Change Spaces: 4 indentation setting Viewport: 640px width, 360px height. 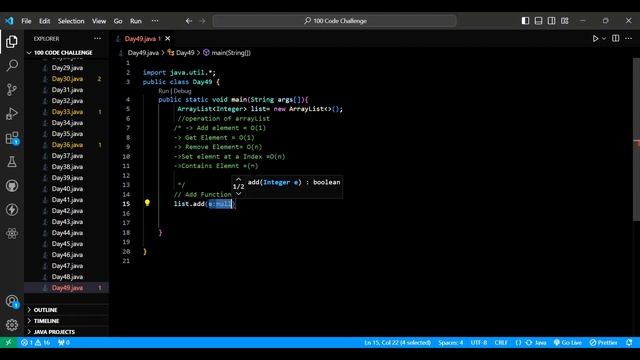[451, 342]
